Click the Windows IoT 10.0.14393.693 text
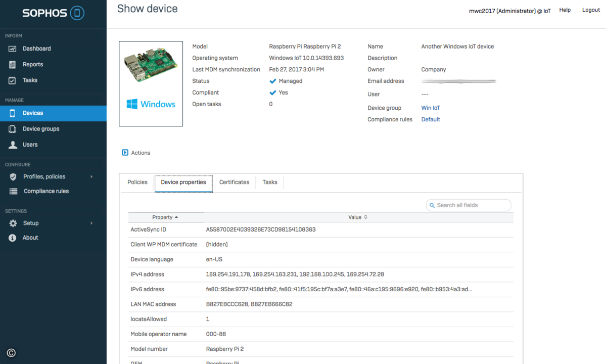 [x=306, y=58]
